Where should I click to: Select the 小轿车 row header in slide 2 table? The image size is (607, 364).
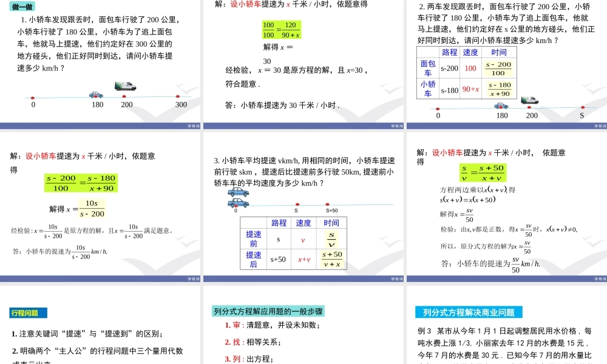point(428,87)
